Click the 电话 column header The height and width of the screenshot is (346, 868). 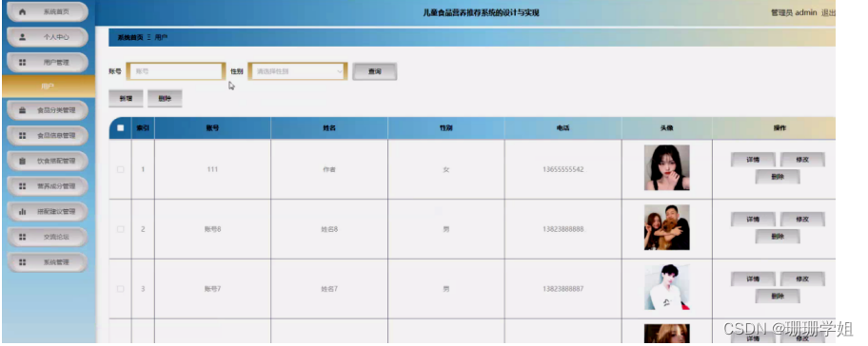point(563,128)
